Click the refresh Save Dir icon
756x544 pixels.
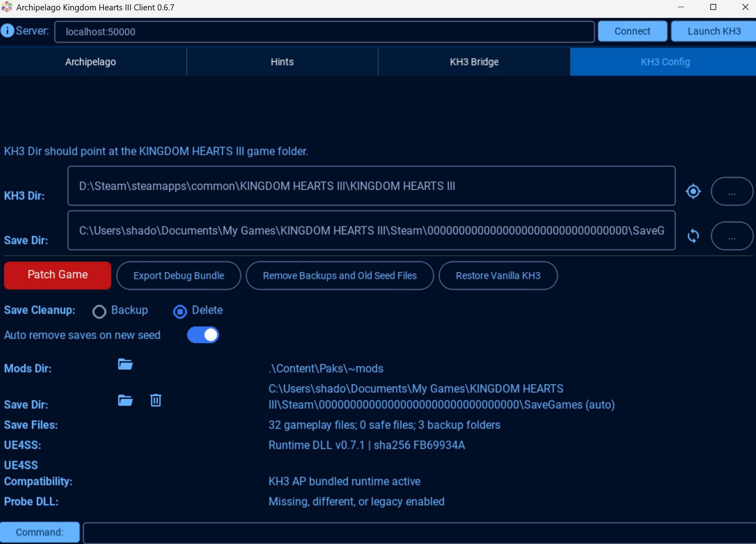(693, 236)
